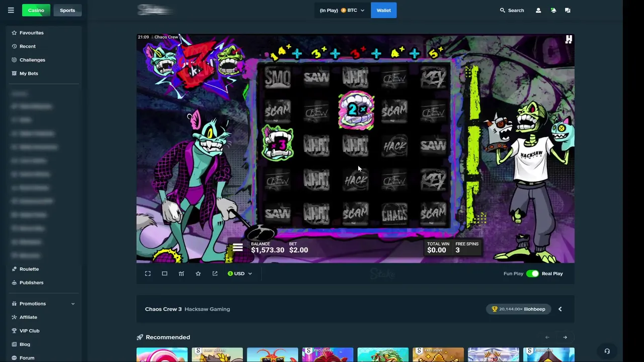This screenshot has width=644, height=362.
Task: Open the live support headset icon
Action: 607,351
